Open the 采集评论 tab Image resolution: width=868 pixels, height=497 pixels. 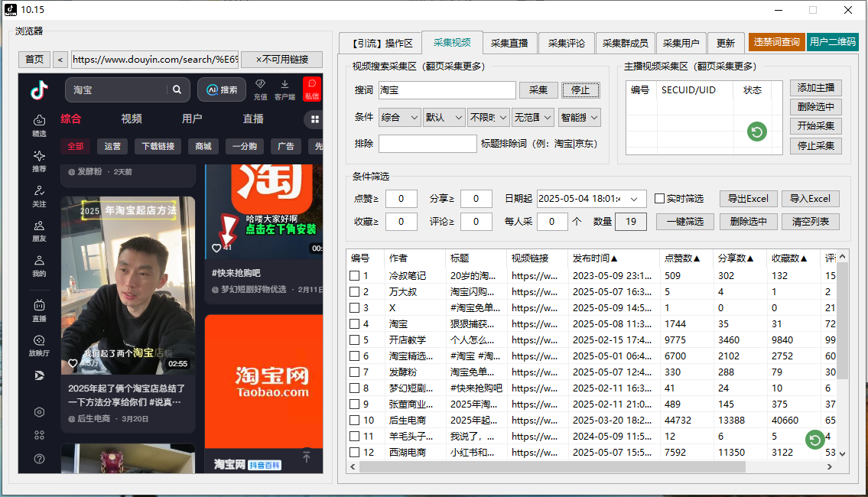pos(566,44)
